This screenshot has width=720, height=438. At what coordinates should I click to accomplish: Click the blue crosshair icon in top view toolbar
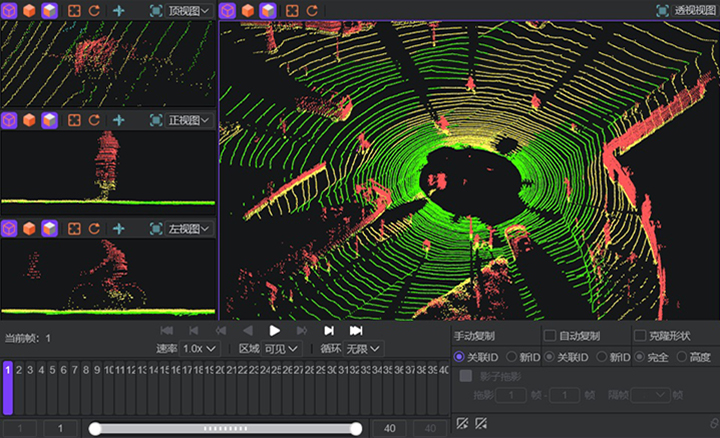pos(118,10)
